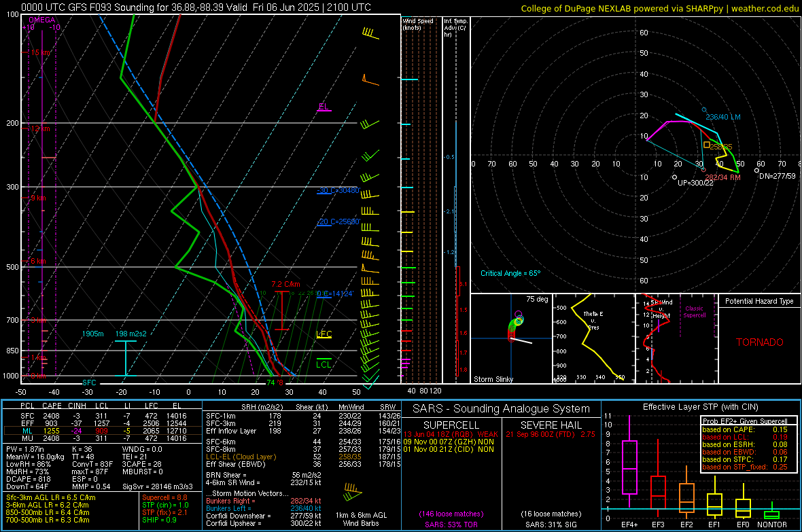Click 'Effective Layer STP (with CIN)' title

(x=700, y=407)
